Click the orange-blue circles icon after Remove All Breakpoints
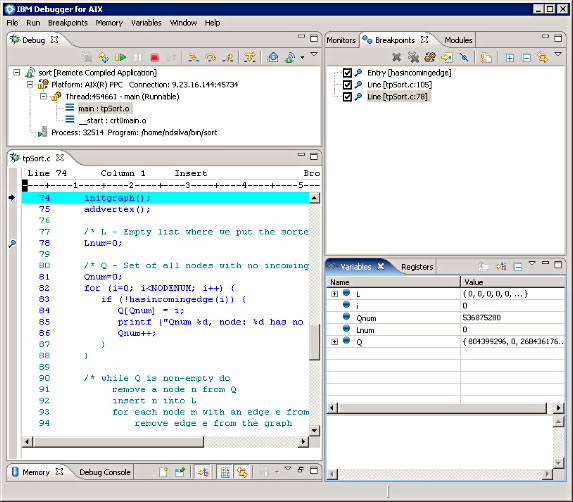This screenshot has height=502, width=573. [430, 57]
